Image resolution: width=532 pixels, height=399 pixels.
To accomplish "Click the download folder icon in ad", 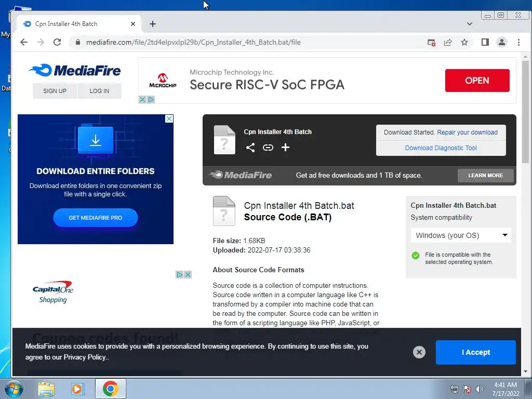I will click(96, 140).
